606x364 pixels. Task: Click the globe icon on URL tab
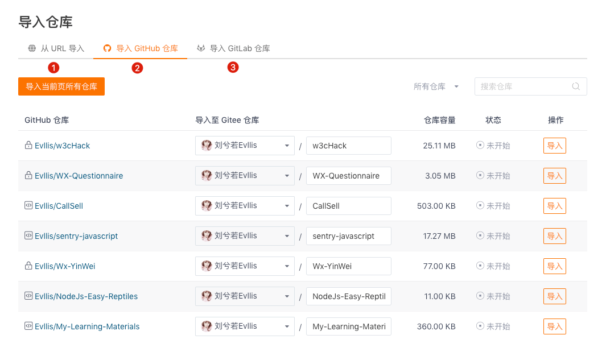(x=32, y=48)
